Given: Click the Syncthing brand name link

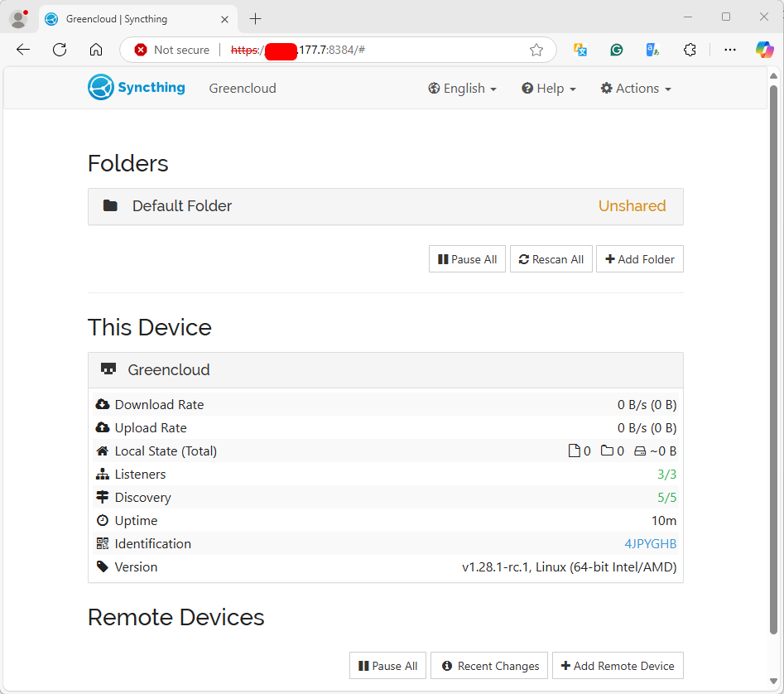Looking at the screenshot, I should coord(152,88).
